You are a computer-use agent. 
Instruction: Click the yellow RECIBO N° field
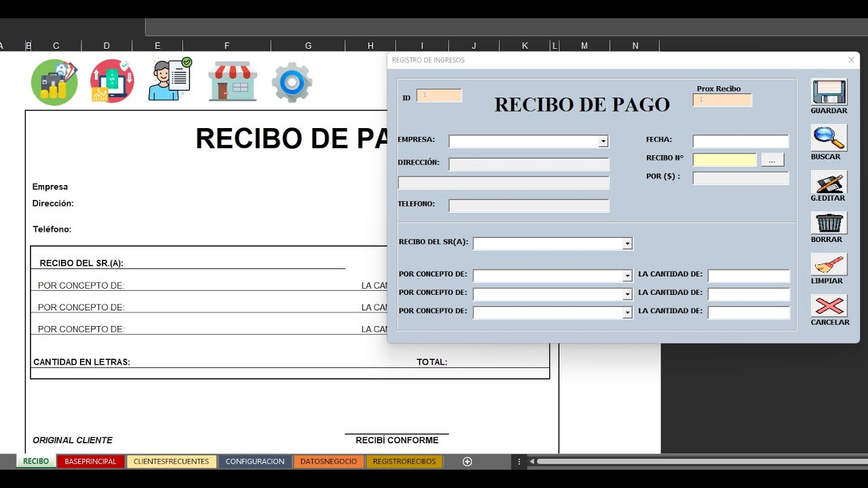coord(724,160)
